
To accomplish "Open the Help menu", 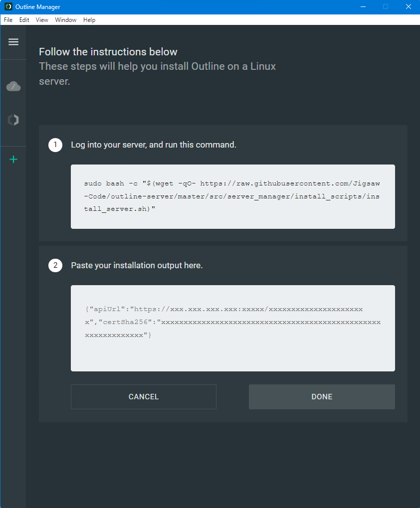I will coord(89,20).
